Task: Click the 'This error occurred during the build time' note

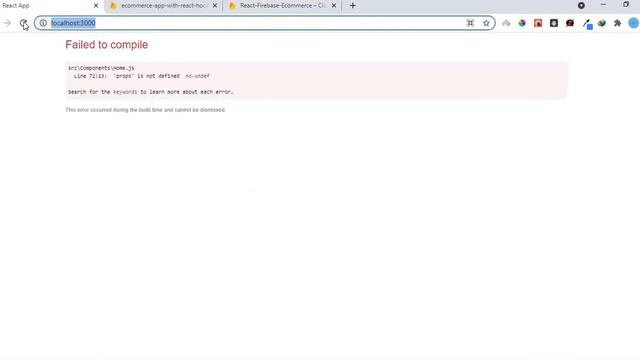Action: pyautogui.click(x=145, y=110)
